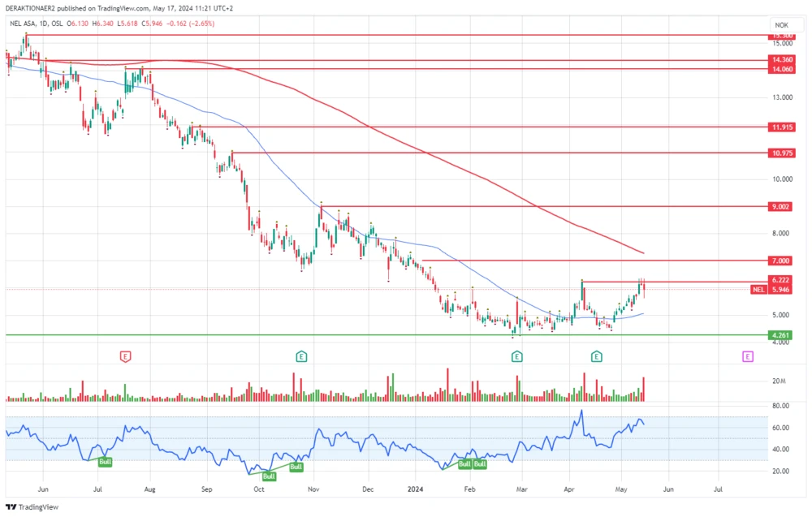Open the NOK currency selector
The width and height of the screenshot is (812, 517).
782,24
